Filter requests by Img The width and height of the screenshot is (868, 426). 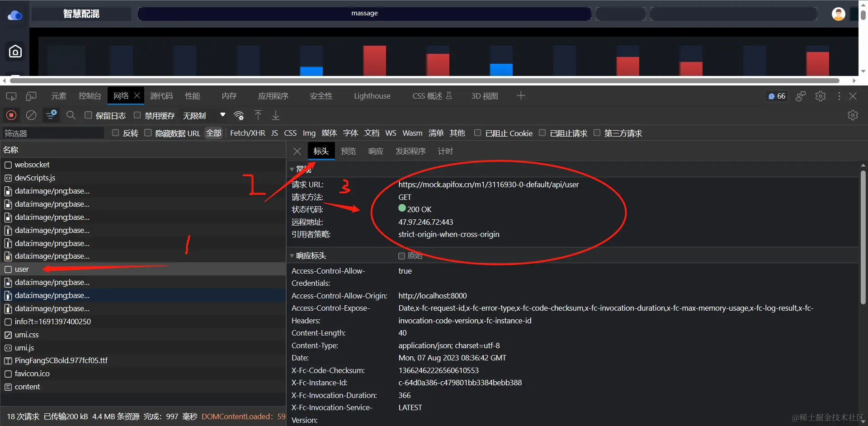[x=309, y=133]
